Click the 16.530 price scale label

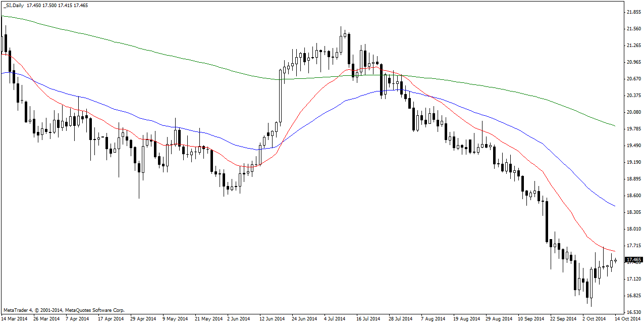pyautogui.click(x=632, y=312)
